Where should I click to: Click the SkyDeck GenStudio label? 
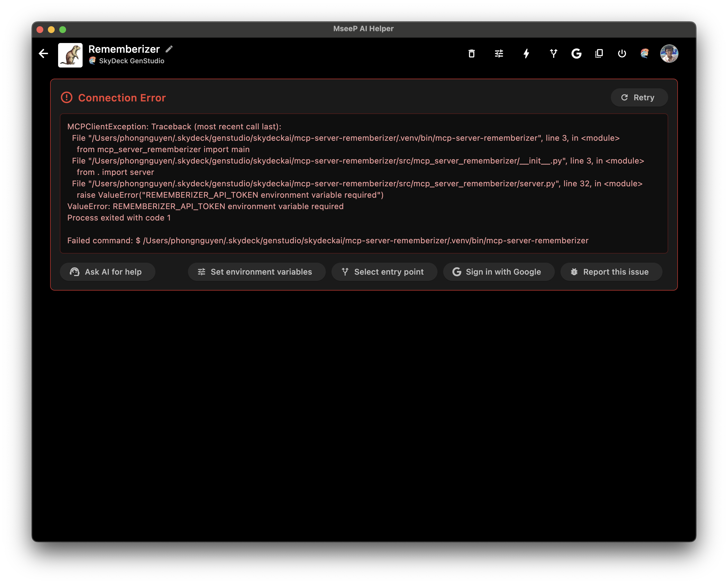click(131, 61)
